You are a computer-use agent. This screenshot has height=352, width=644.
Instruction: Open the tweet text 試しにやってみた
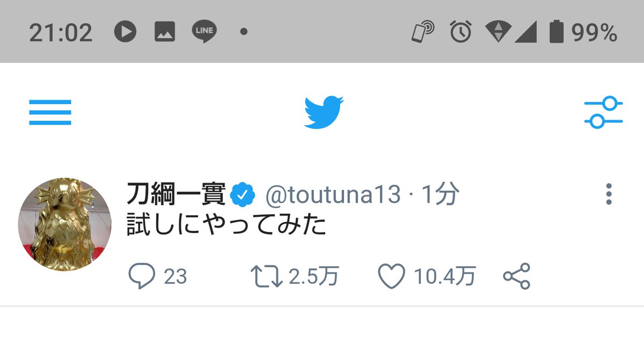click(x=226, y=226)
